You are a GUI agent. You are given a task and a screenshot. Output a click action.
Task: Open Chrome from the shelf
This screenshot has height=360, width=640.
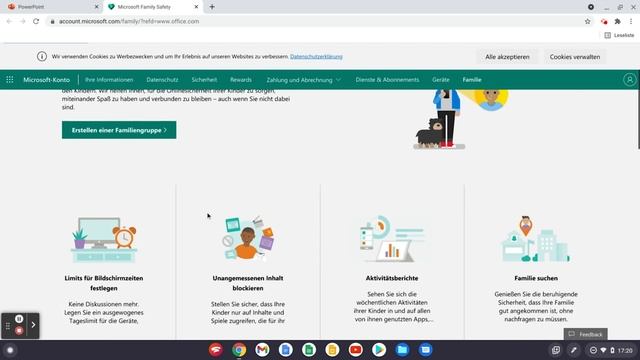239,350
